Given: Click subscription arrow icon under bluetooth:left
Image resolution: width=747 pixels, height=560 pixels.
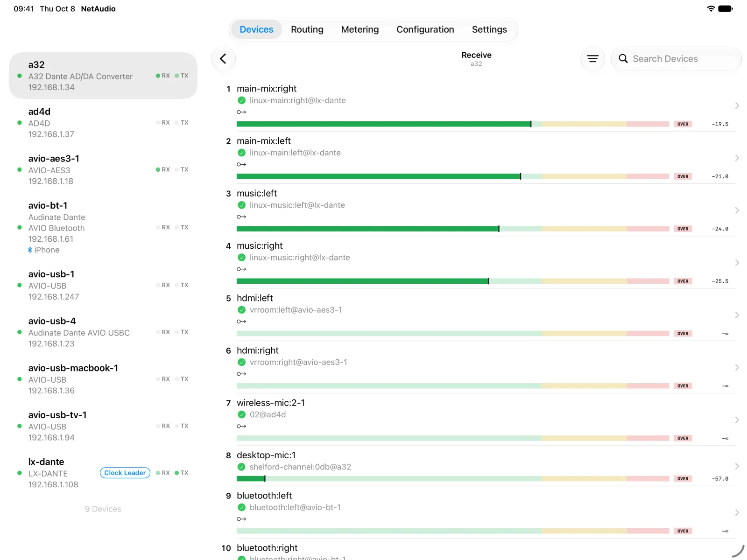Looking at the screenshot, I should (x=241, y=519).
